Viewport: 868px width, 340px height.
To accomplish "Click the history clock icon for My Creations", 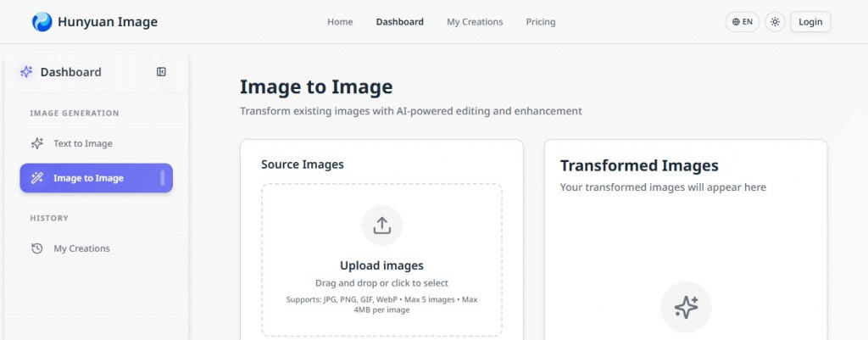I will coord(36,248).
